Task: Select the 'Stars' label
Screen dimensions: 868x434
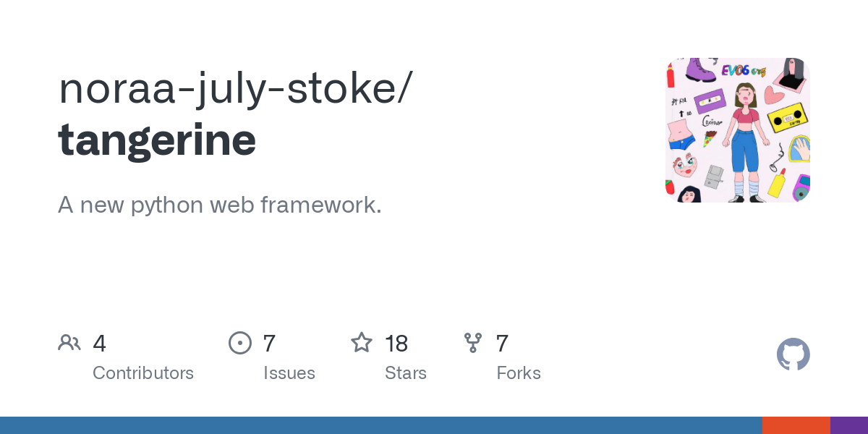Action: (406, 373)
